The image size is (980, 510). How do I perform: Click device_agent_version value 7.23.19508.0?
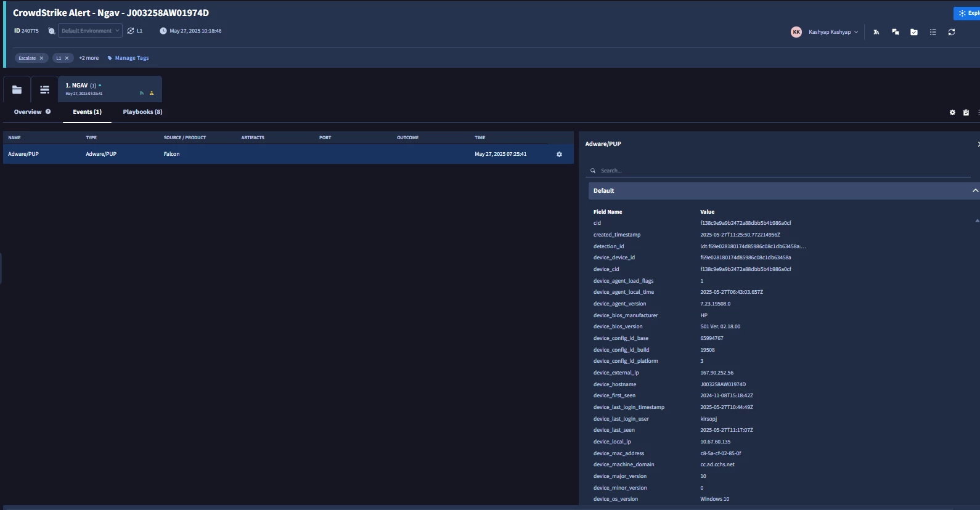(x=715, y=304)
